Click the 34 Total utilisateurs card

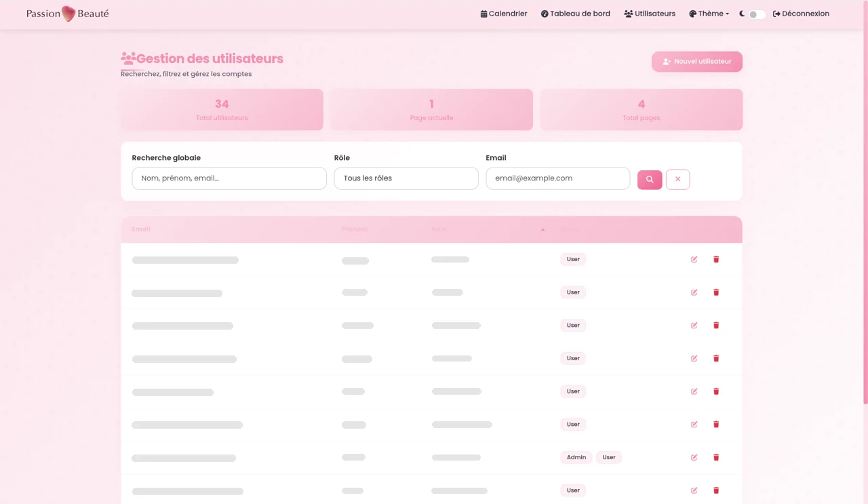click(x=222, y=109)
